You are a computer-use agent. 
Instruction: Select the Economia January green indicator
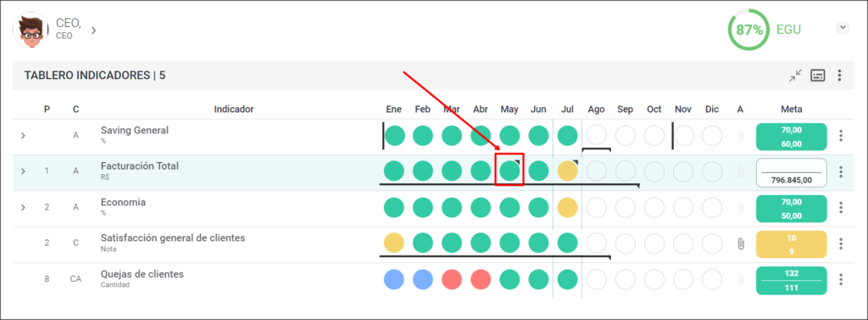click(394, 207)
